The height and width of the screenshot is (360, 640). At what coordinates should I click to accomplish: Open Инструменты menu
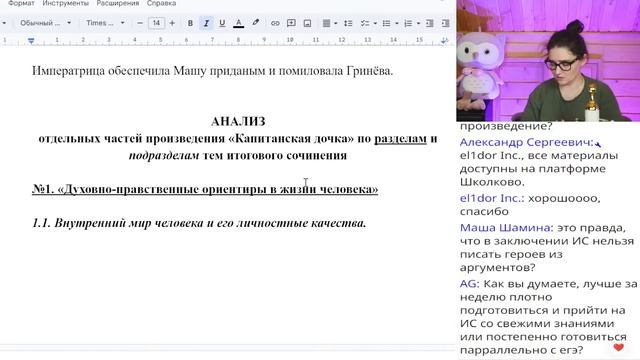65,3
